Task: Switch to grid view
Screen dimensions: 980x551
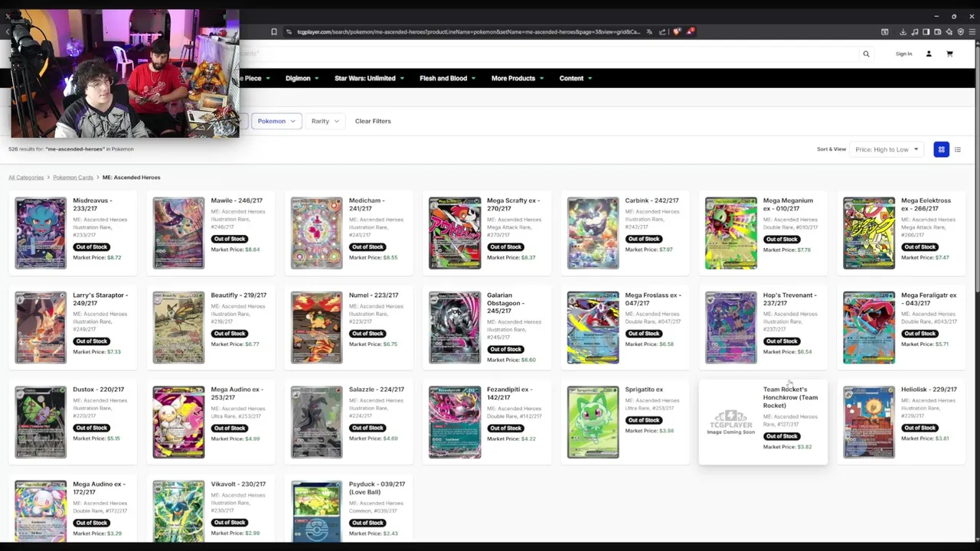Action: pos(941,149)
